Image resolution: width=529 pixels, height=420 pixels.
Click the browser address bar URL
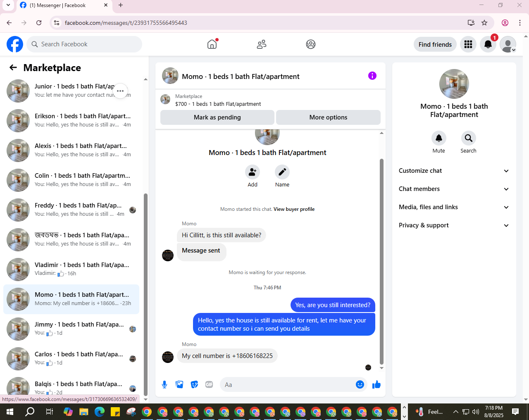pyautogui.click(x=126, y=23)
